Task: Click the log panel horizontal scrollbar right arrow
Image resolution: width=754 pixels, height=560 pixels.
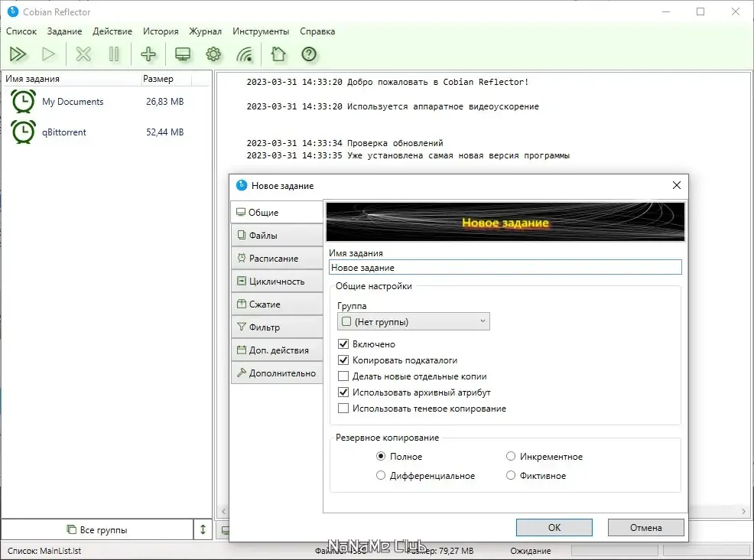Action: point(744,511)
